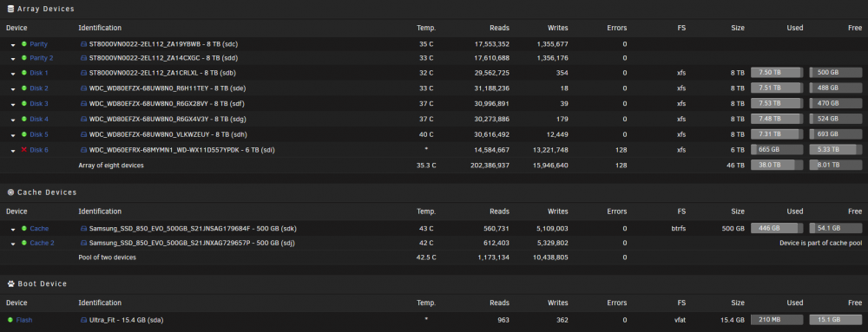Open the dropdown arrow beside Disk 3
Screen dimensions: 868x332
(x=13, y=104)
